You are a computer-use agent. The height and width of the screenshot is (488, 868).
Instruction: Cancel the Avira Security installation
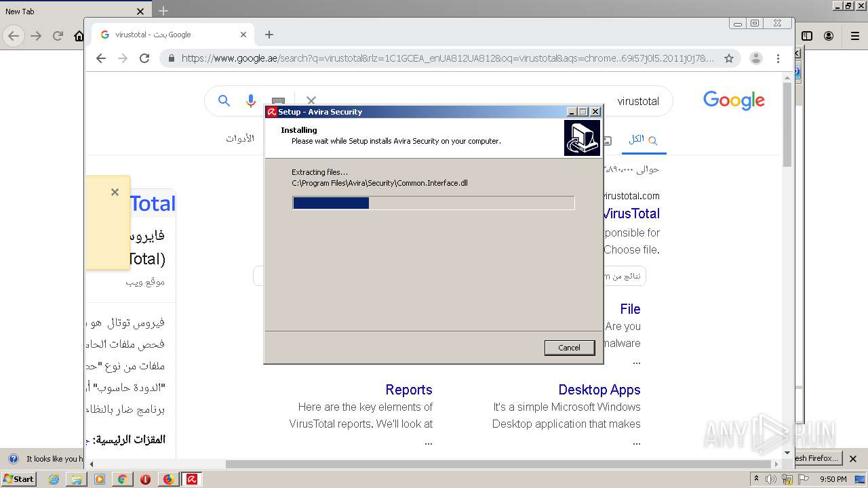[x=569, y=348]
